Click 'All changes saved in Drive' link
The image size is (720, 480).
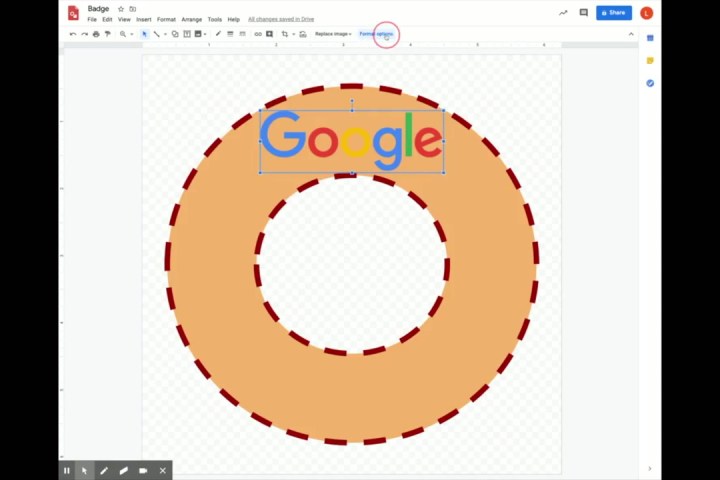(281, 19)
